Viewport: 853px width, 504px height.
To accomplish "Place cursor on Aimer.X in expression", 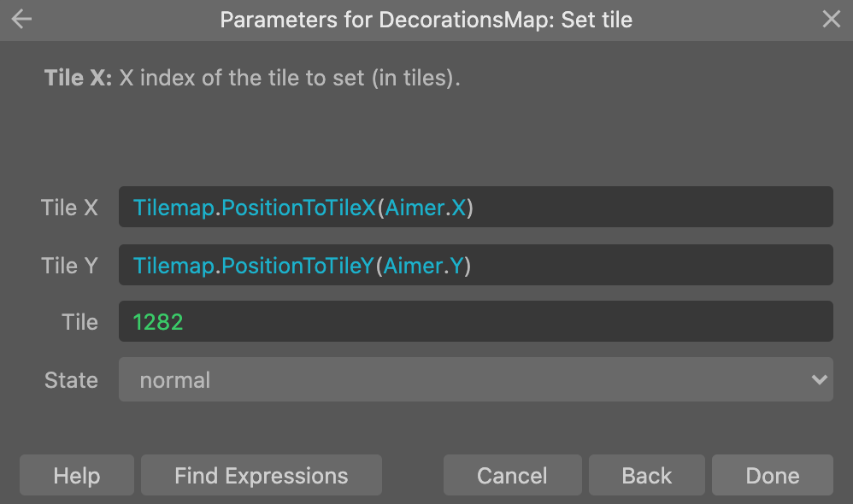I will coord(426,207).
